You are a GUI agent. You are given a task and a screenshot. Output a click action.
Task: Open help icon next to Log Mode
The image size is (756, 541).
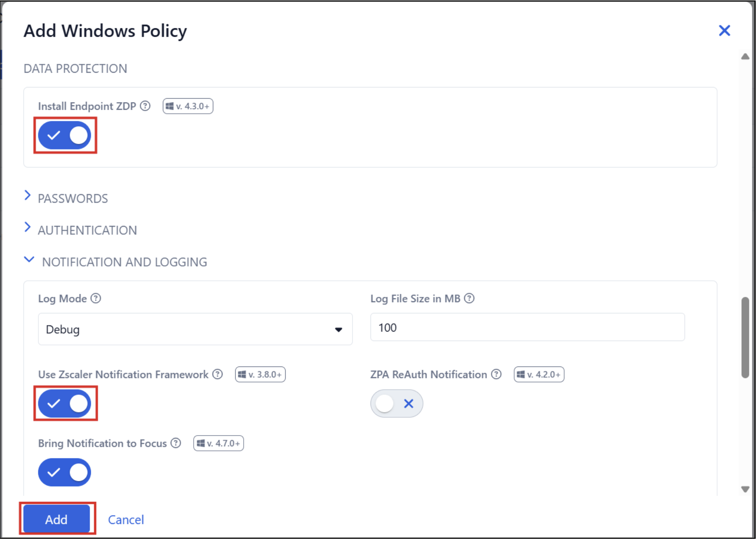click(x=96, y=298)
